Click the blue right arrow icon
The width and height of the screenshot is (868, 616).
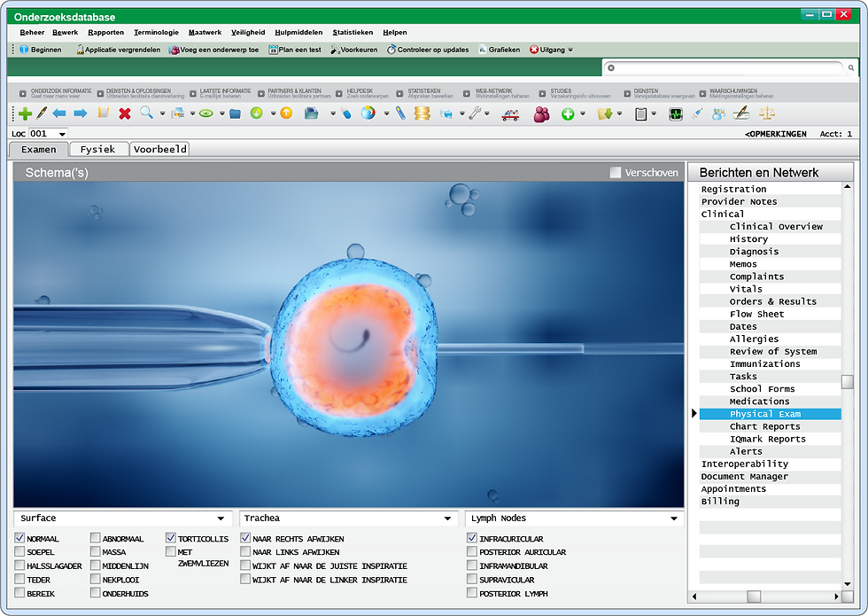(81, 113)
